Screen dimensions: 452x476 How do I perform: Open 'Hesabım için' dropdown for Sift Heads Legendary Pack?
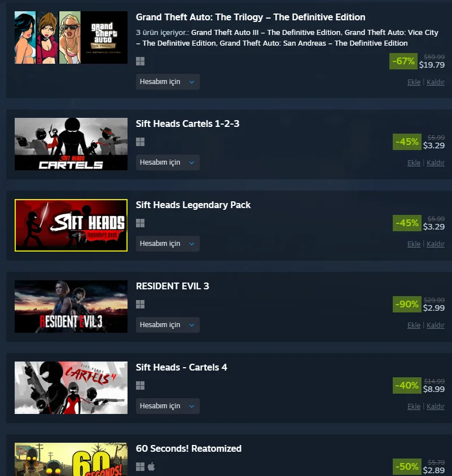pyautogui.click(x=168, y=244)
